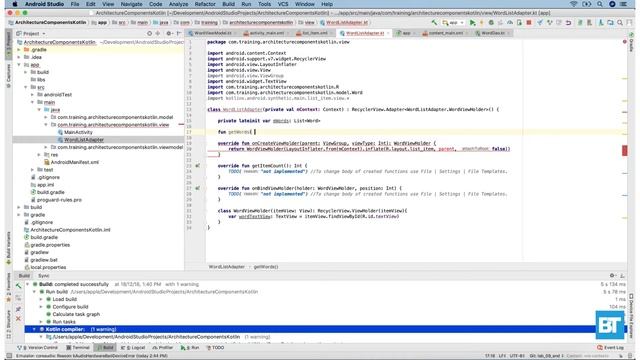This screenshot has height=360, width=640.
Task: Open macOS Spotlight search icon
Action: [600, 4]
